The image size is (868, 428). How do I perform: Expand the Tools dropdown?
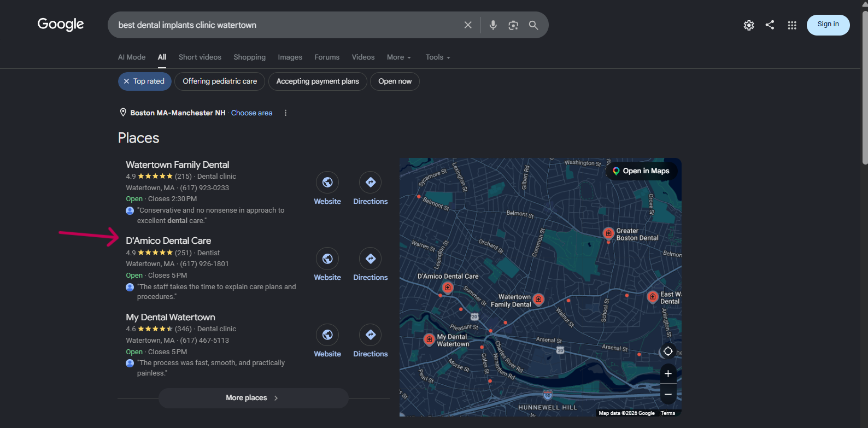point(438,57)
